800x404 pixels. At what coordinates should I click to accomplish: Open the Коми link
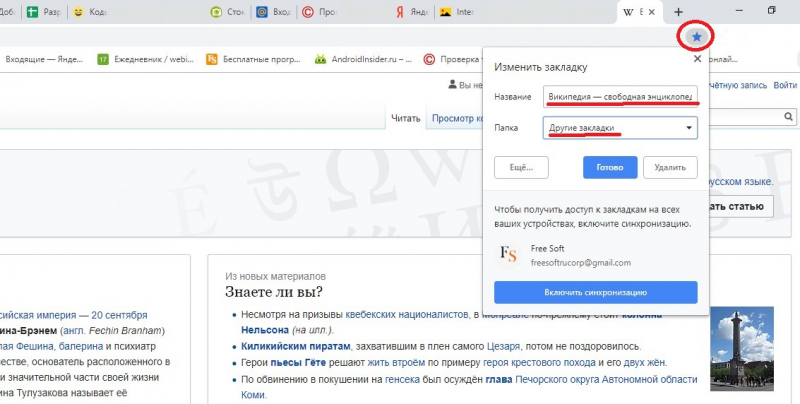[253, 395]
